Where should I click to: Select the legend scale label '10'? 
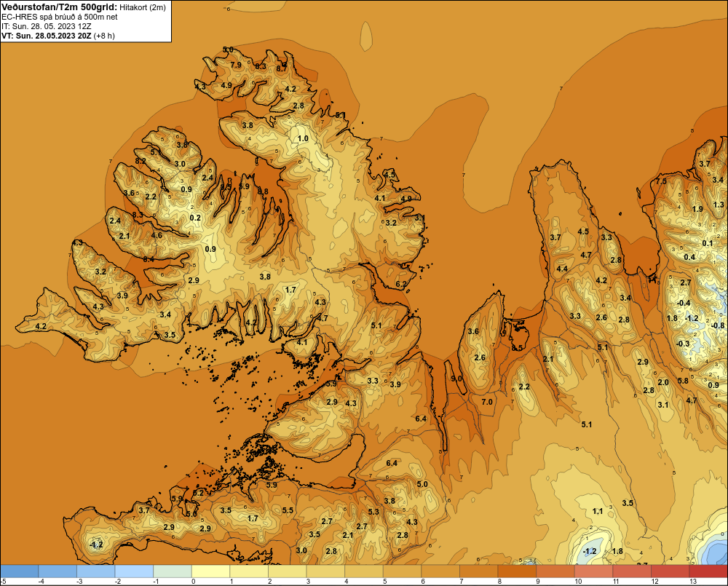[578, 582]
